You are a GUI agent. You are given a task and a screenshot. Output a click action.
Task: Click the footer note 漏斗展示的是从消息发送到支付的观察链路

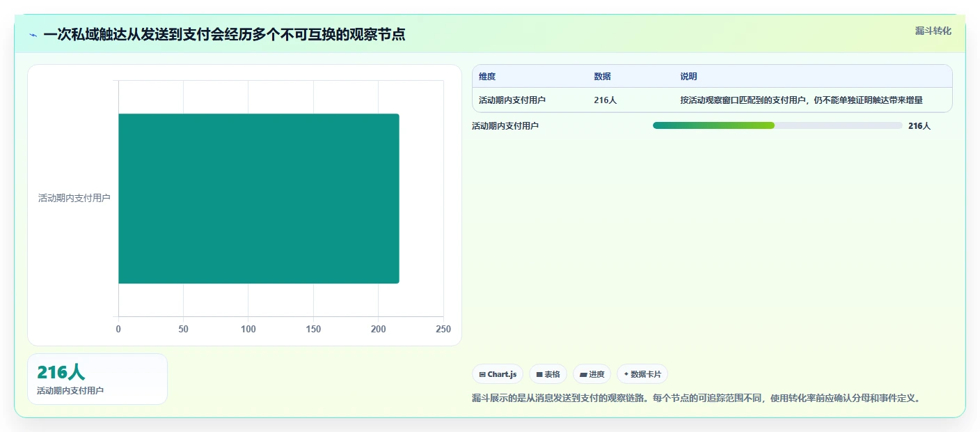point(697,399)
